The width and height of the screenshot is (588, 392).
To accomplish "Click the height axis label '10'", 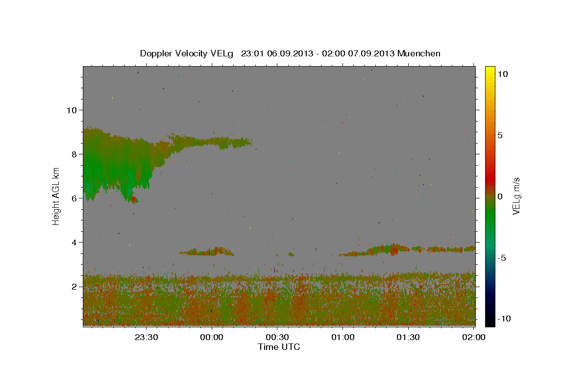I will [72, 110].
